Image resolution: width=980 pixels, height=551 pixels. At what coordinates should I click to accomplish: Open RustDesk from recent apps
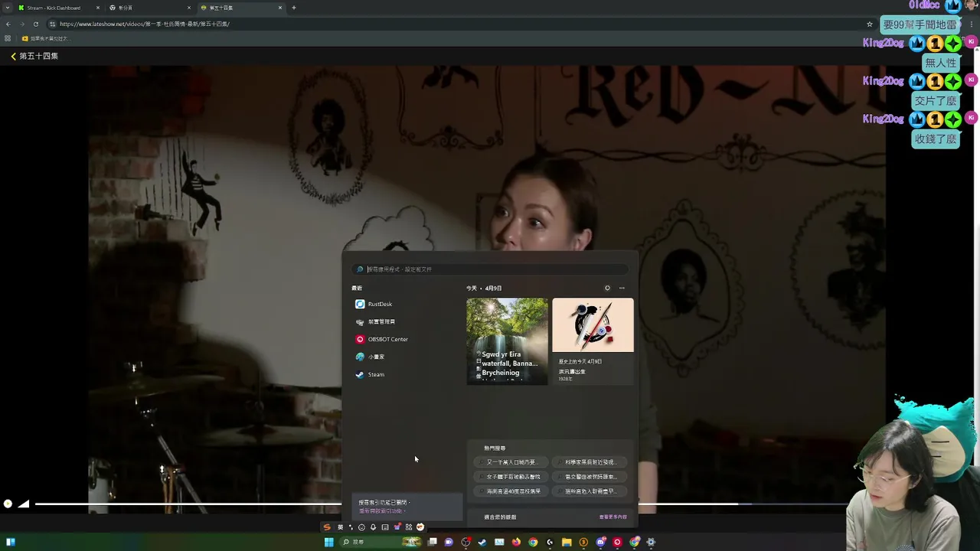[x=406, y=304]
